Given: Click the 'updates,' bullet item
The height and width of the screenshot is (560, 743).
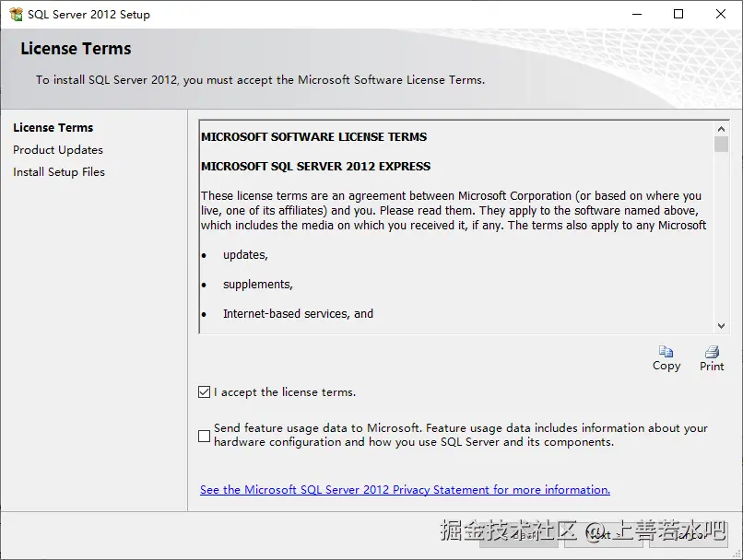Looking at the screenshot, I should click(245, 255).
